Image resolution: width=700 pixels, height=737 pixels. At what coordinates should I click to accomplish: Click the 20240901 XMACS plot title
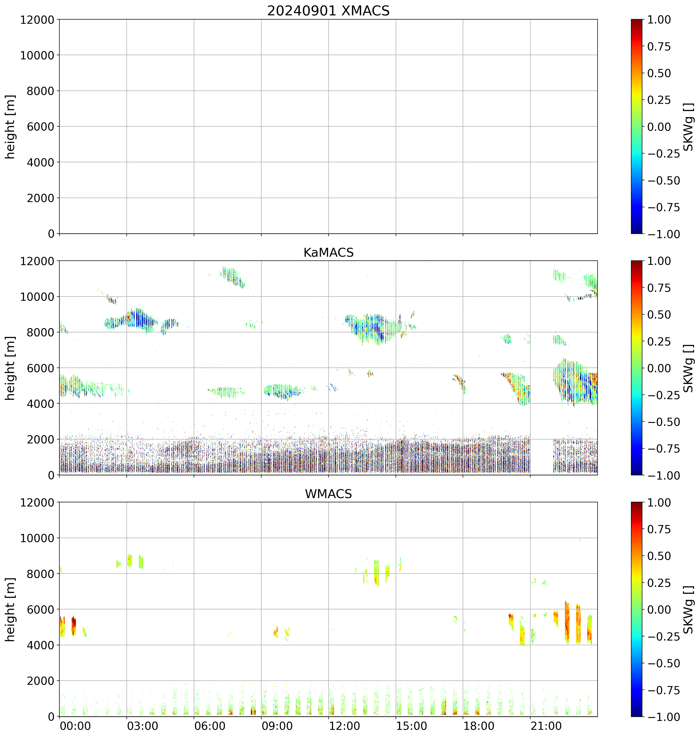click(x=328, y=10)
